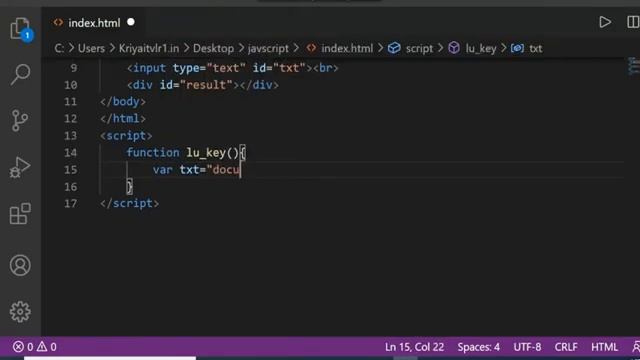Image resolution: width=640 pixels, height=360 pixels.
Task: Open the script symbol breadcrumb
Action: coord(411,48)
